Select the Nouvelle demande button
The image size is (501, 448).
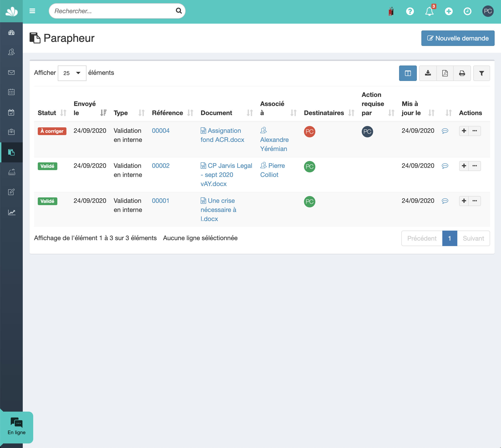[457, 38]
